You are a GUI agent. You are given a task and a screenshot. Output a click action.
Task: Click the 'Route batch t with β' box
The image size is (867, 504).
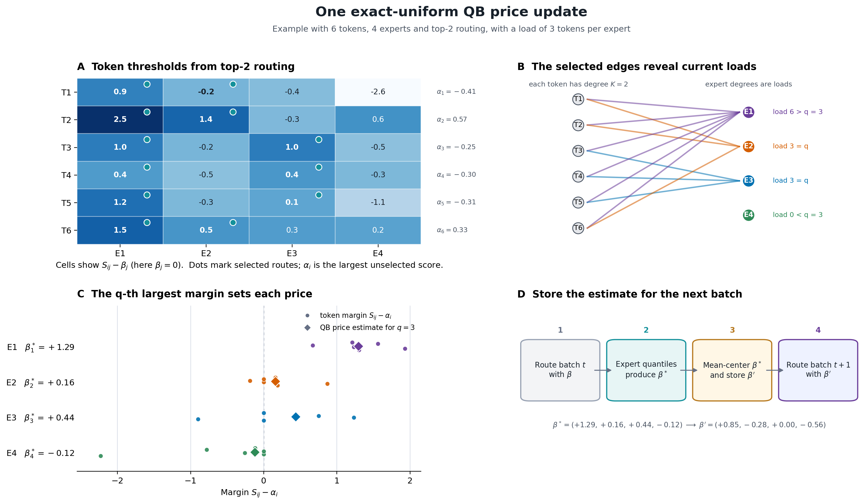tap(560, 370)
